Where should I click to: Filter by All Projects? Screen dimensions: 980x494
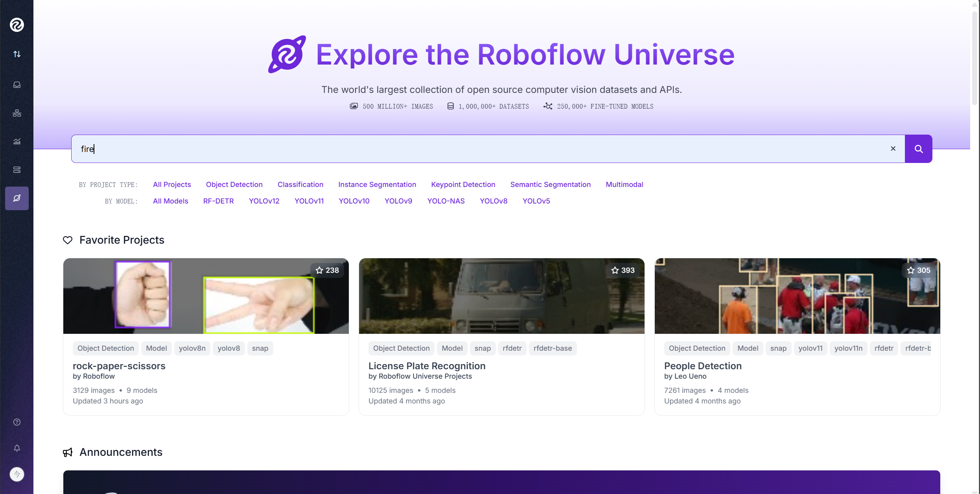pyautogui.click(x=172, y=185)
